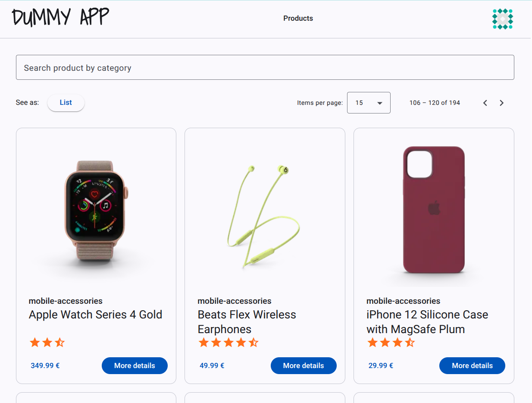Click the Dummy App logo
The image size is (532, 403).
[x=60, y=17]
